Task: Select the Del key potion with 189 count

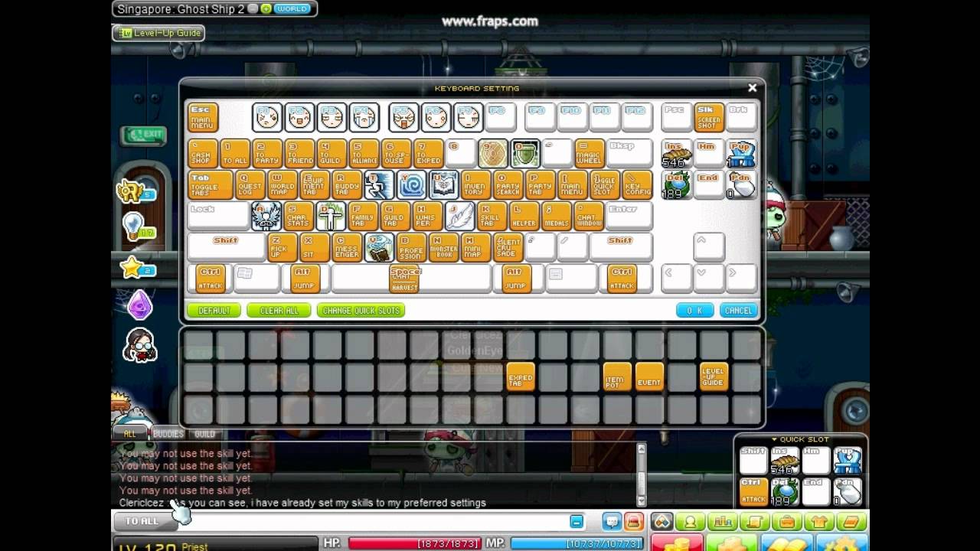Action: click(676, 185)
